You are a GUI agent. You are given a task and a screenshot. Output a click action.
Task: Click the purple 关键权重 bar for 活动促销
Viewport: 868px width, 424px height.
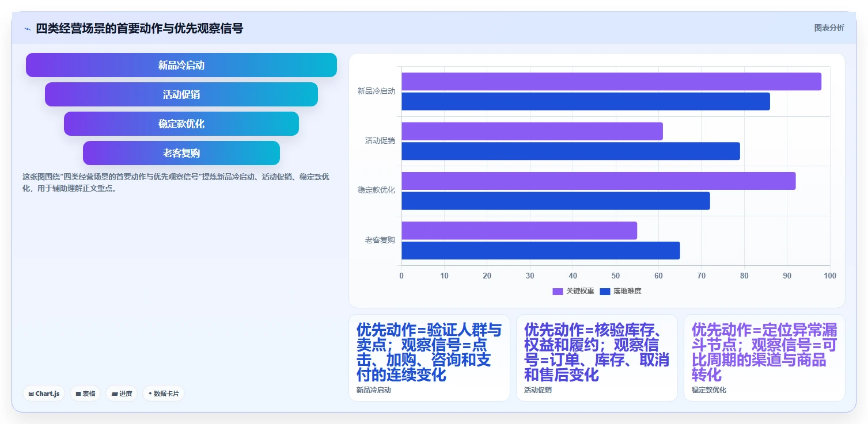[532, 131]
